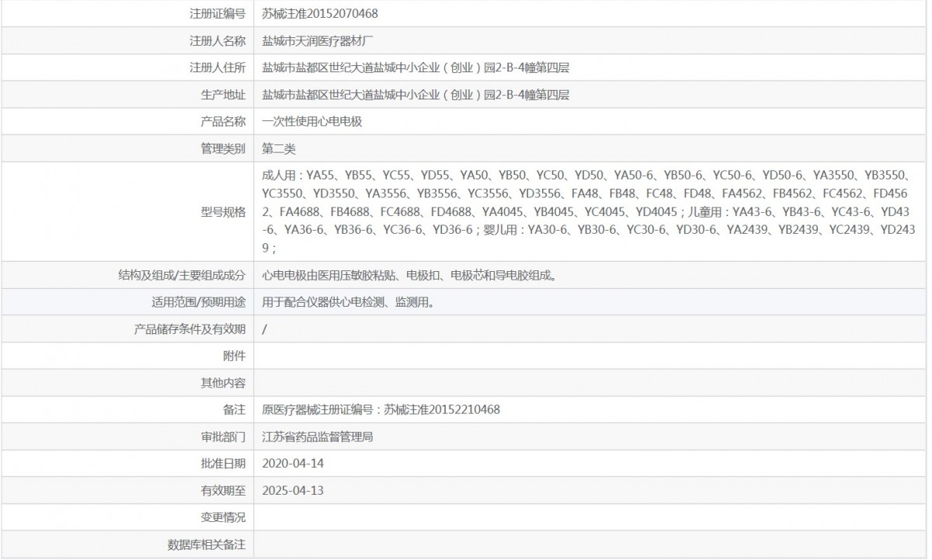Select remark 原医疗器械注册证编号：苏械注准20152210468
The image size is (932, 560).
coord(381,410)
